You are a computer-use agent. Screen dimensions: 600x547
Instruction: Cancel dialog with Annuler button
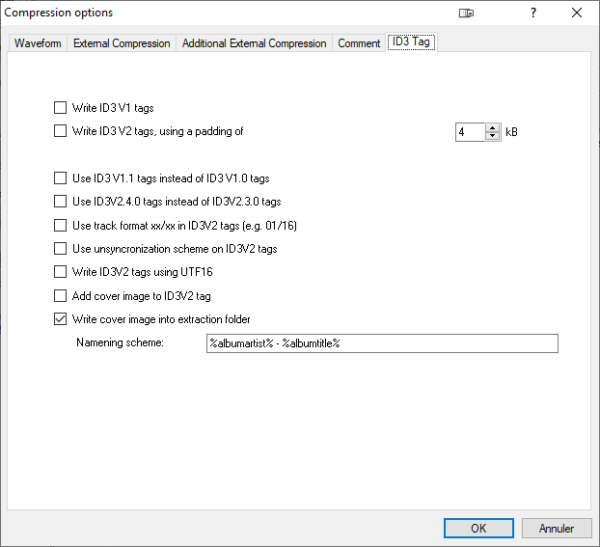point(556,528)
